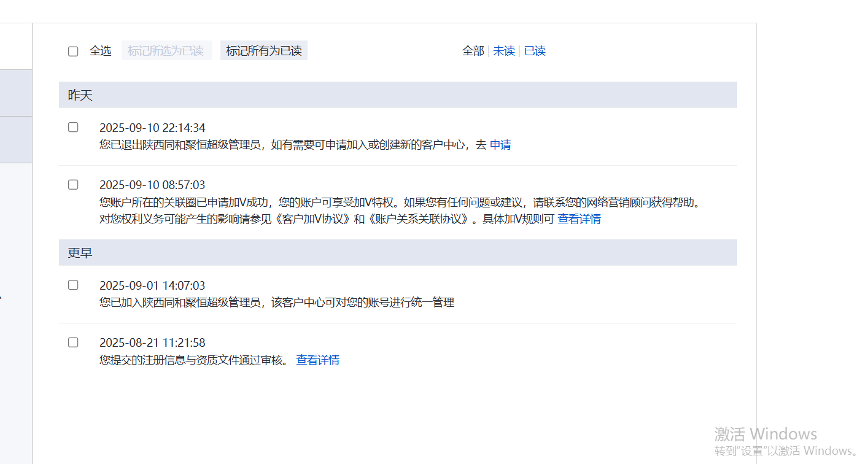Check the 2025-09-10 08:57:03 message checkbox

click(73, 184)
